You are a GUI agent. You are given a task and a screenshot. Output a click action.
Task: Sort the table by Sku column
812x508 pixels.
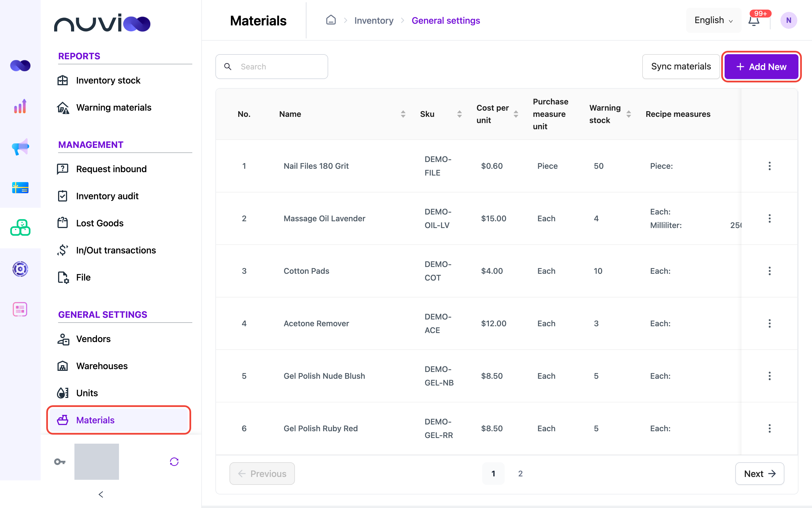click(x=459, y=114)
